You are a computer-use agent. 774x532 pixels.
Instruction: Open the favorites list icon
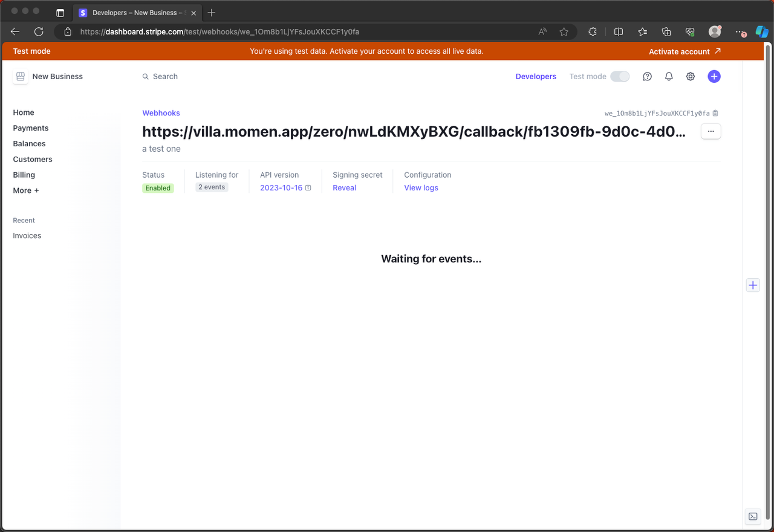click(642, 32)
